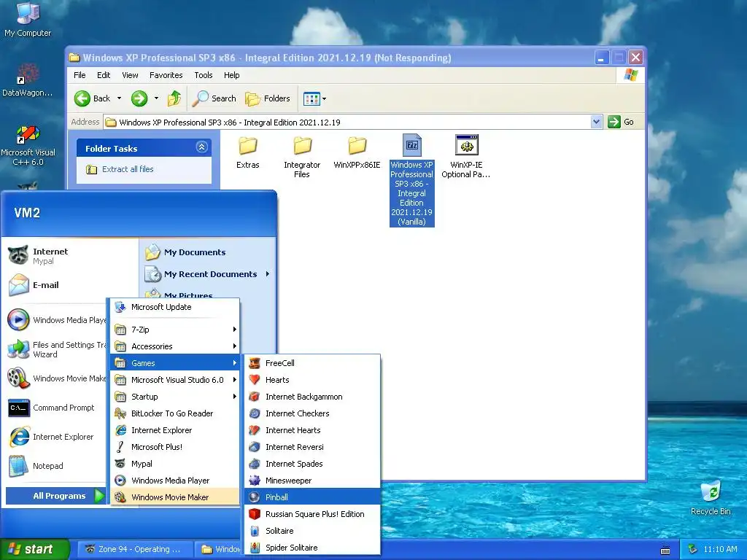Click the Up folder toolbar icon
This screenshot has width=747, height=560.
point(174,98)
